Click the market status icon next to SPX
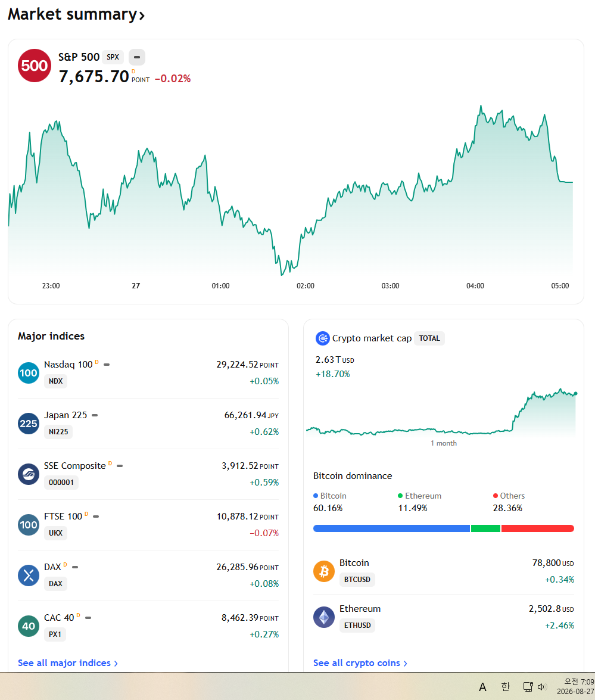 [137, 57]
